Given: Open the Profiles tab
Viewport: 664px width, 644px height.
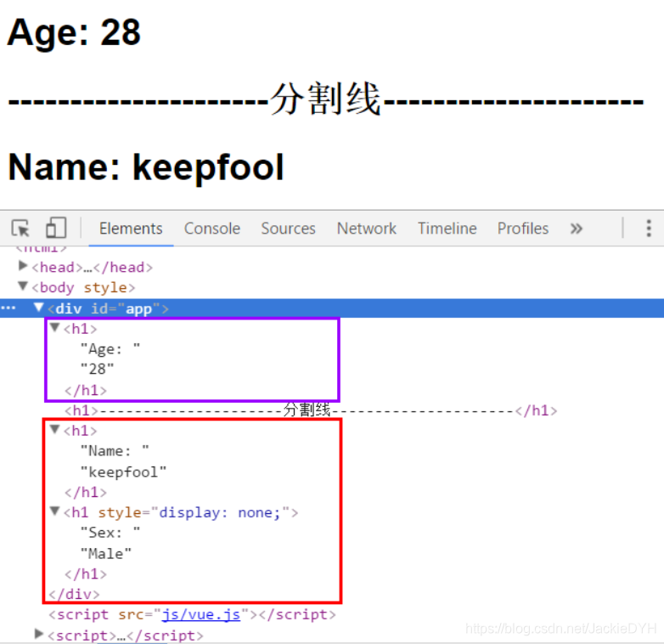Looking at the screenshot, I should pos(523,229).
